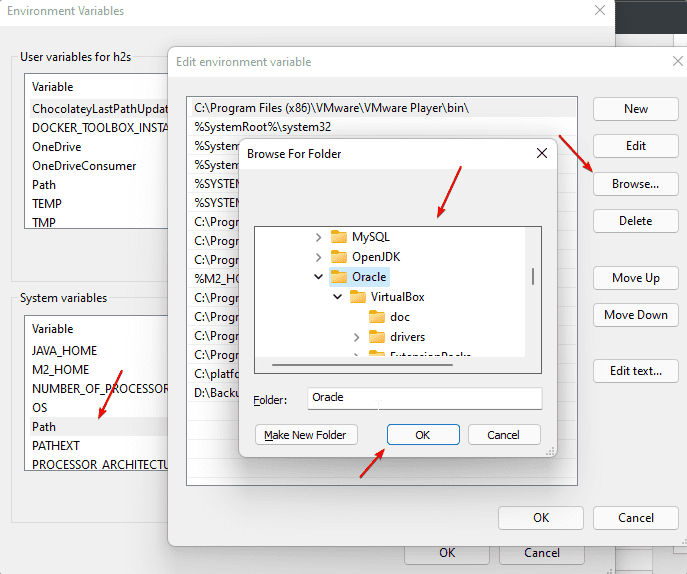
Task: Click New in Edit environment variable
Action: click(636, 109)
